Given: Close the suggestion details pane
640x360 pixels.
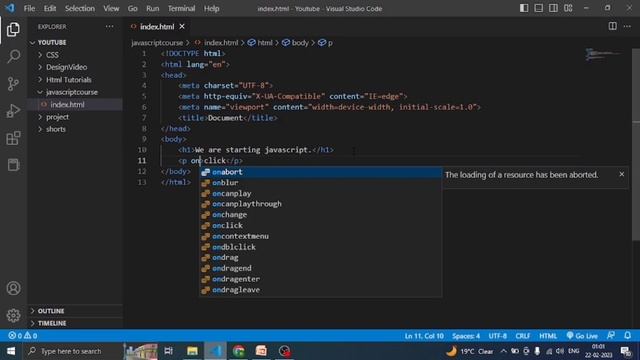Looking at the screenshot, I should pos(622,174).
